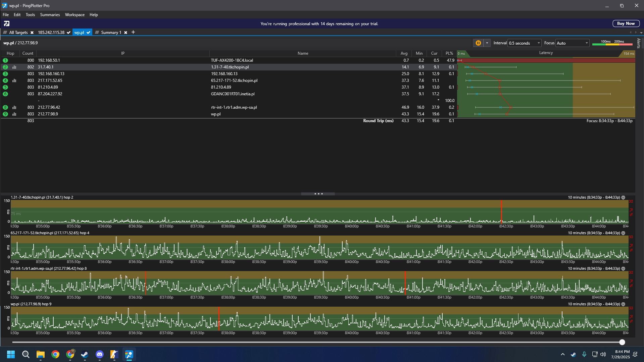Open the Interval dropdown
Image resolution: width=644 pixels, height=362 pixels.
(525, 43)
